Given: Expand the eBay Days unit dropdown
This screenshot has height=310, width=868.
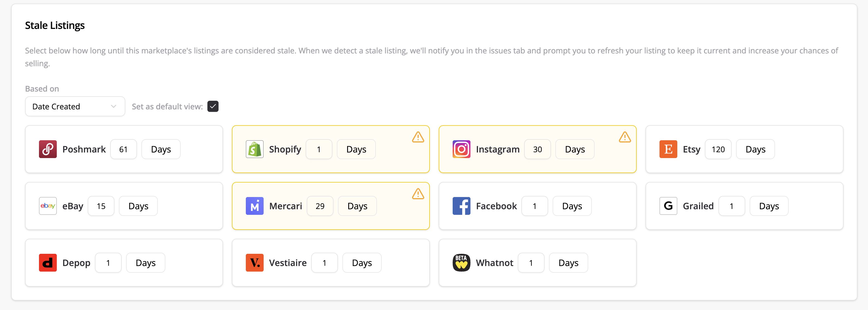Looking at the screenshot, I should (x=138, y=206).
